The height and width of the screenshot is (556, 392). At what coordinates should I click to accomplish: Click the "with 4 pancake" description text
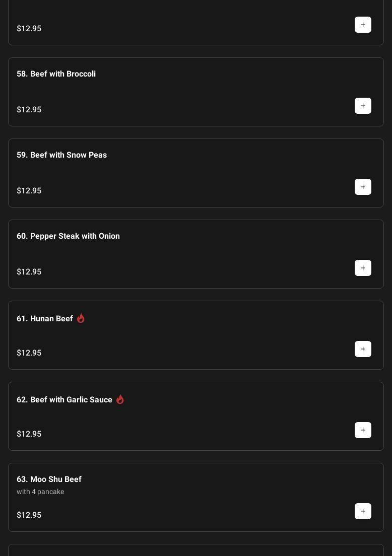click(40, 492)
